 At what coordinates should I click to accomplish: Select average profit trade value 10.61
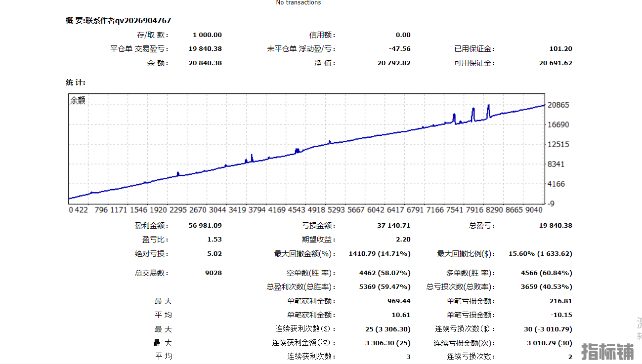coord(401,315)
